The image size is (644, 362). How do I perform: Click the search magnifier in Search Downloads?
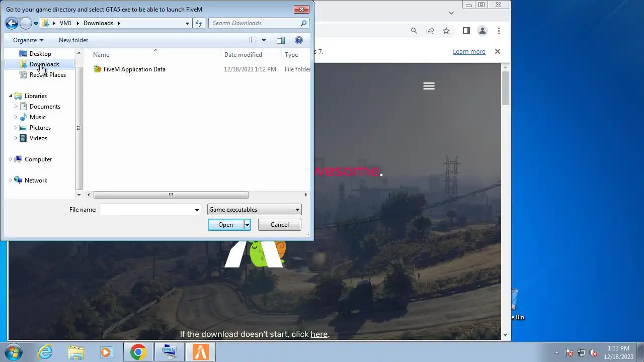pos(303,23)
